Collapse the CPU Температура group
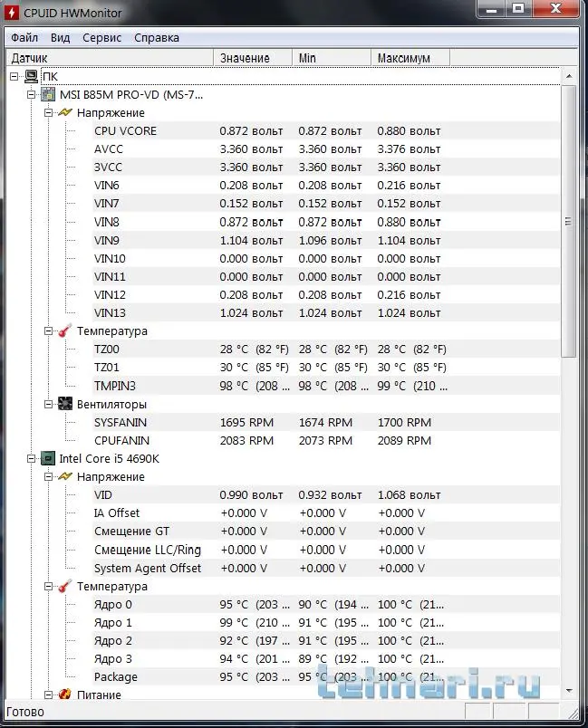 pyautogui.click(x=48, y=587)
